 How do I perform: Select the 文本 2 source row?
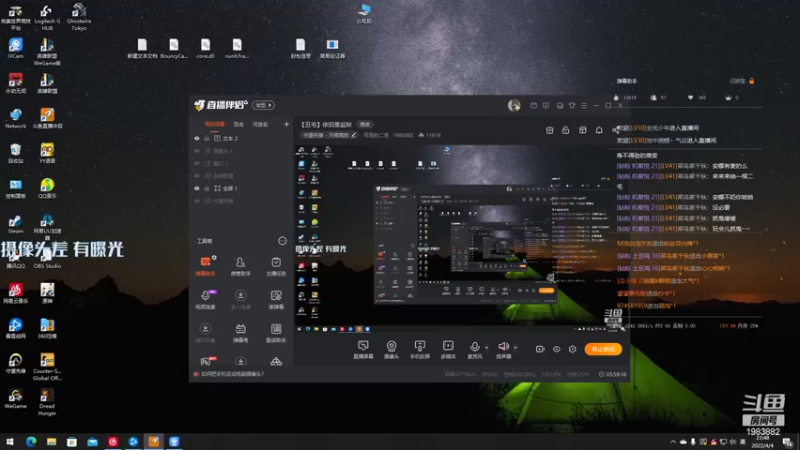tap(240, 138)
